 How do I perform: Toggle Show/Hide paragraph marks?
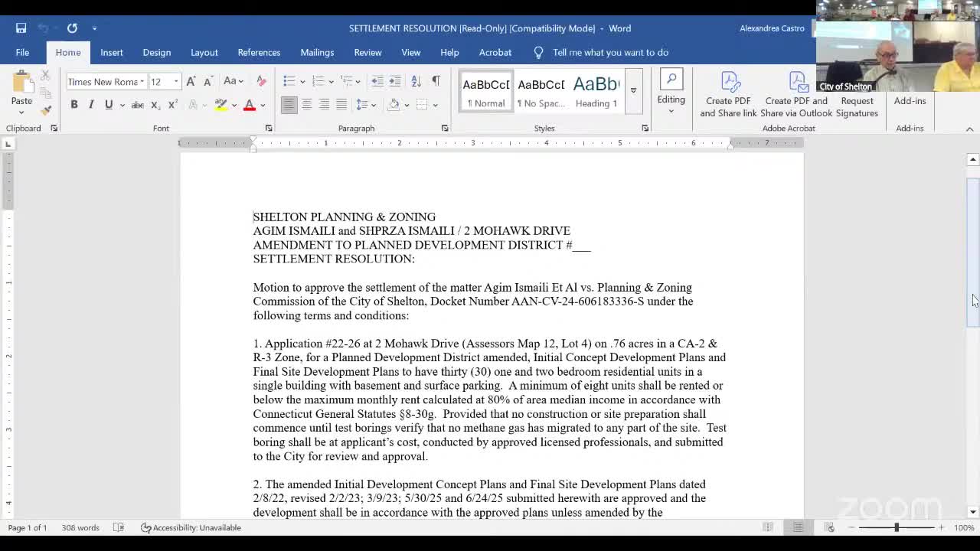[436, 82]
